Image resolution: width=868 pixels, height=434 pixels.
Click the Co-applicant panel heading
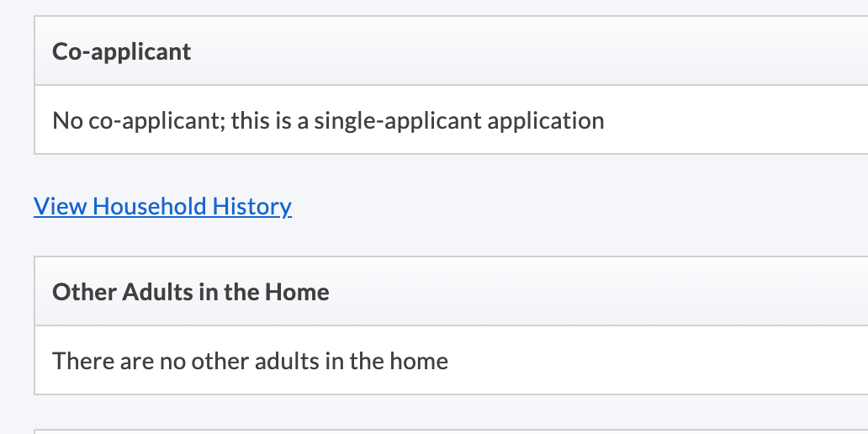[x=122, y=52]
